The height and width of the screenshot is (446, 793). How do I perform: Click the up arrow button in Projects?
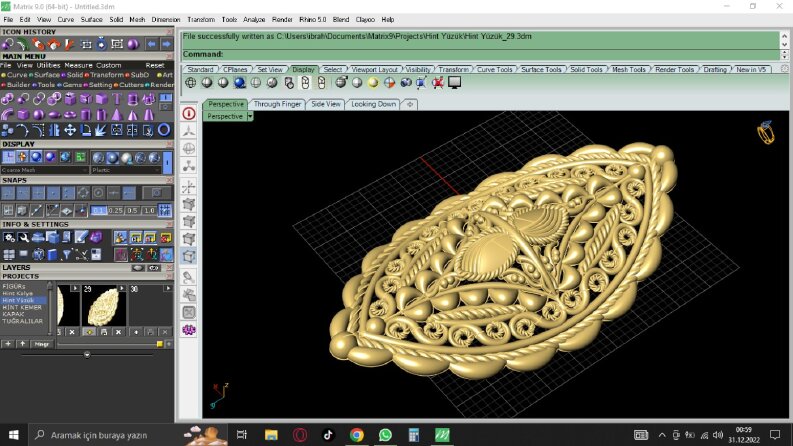(x=22, y=344)
